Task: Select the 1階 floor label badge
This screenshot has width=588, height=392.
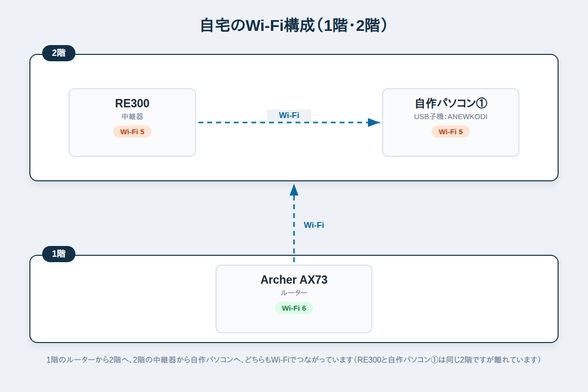Action: 59,254
